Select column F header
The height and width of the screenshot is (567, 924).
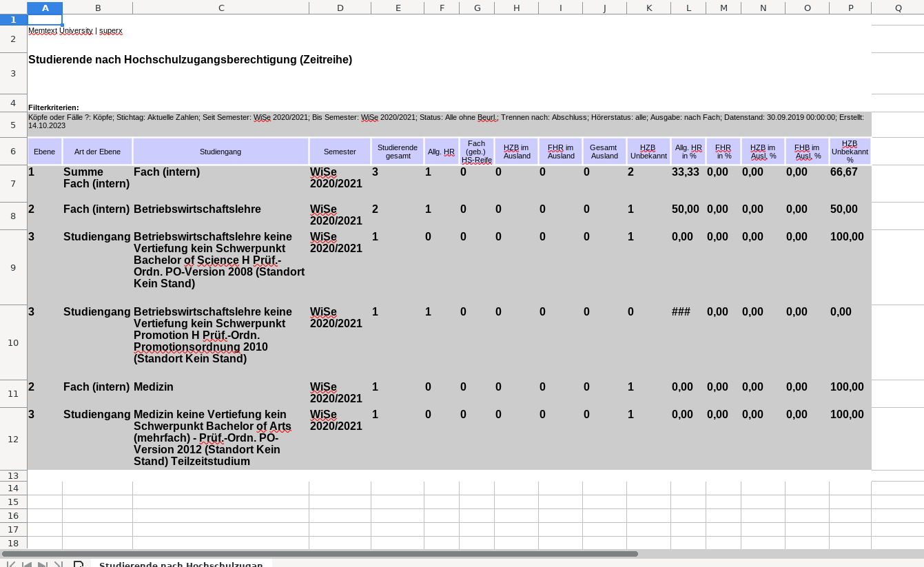pyautogui.click(x=442, y=8)
